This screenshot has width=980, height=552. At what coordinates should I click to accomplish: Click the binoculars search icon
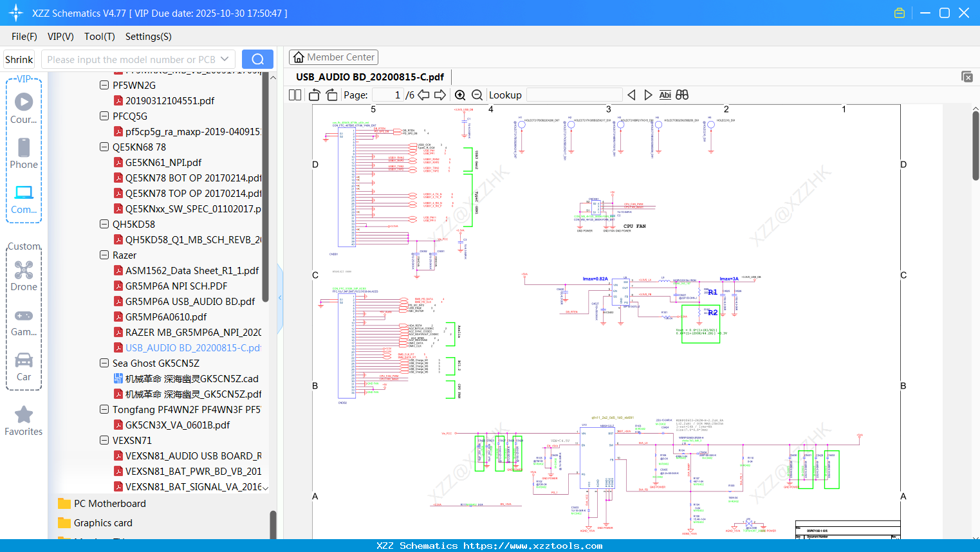pyautogui.click(x=682, y=95)
